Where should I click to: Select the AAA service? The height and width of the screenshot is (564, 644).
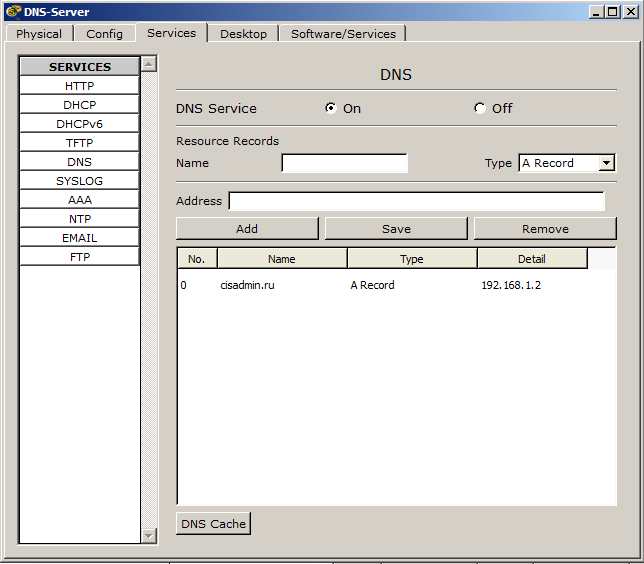(x=80, y=200)
